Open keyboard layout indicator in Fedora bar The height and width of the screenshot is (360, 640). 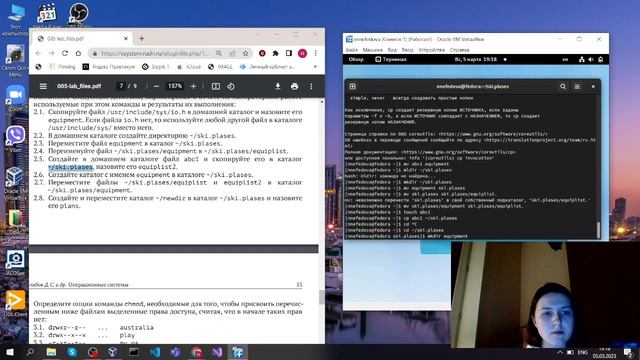point(565,60)
